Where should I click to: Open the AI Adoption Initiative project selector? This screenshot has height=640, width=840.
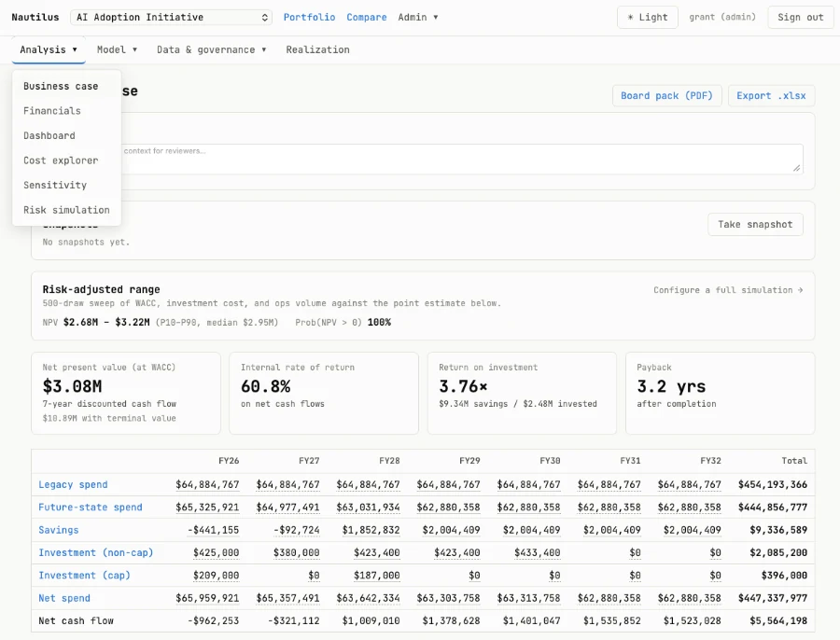coord(171,17)
